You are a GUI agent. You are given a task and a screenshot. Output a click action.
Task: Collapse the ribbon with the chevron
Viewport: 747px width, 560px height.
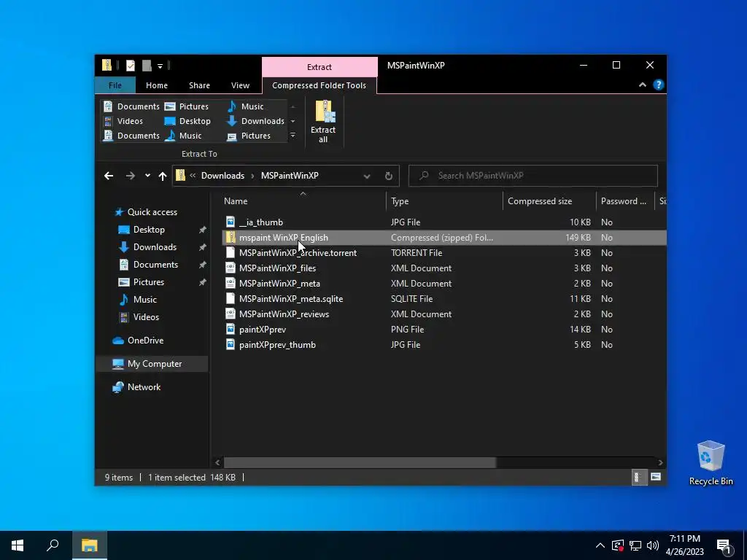[642, 85]
